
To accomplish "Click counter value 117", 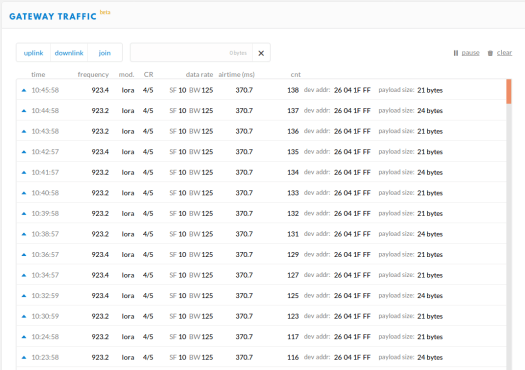I will pyautogui.click(x=293, y=337).
